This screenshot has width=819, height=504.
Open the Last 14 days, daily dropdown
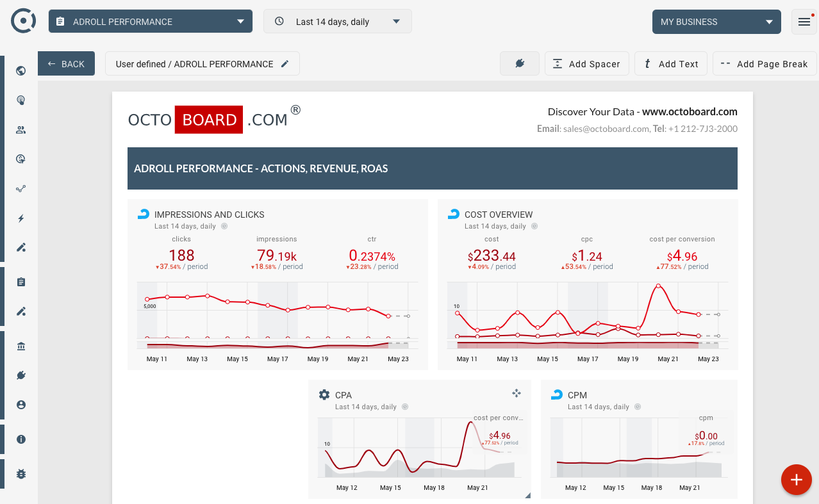(338, 21)
